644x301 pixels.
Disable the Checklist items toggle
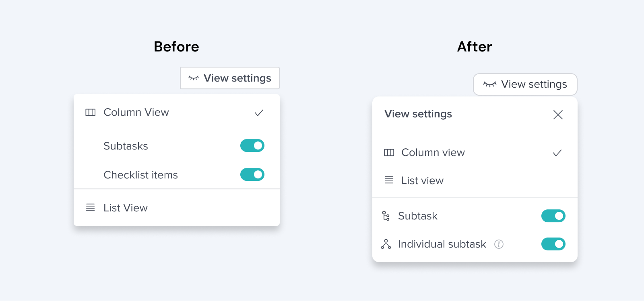click(x=252, y=174)
